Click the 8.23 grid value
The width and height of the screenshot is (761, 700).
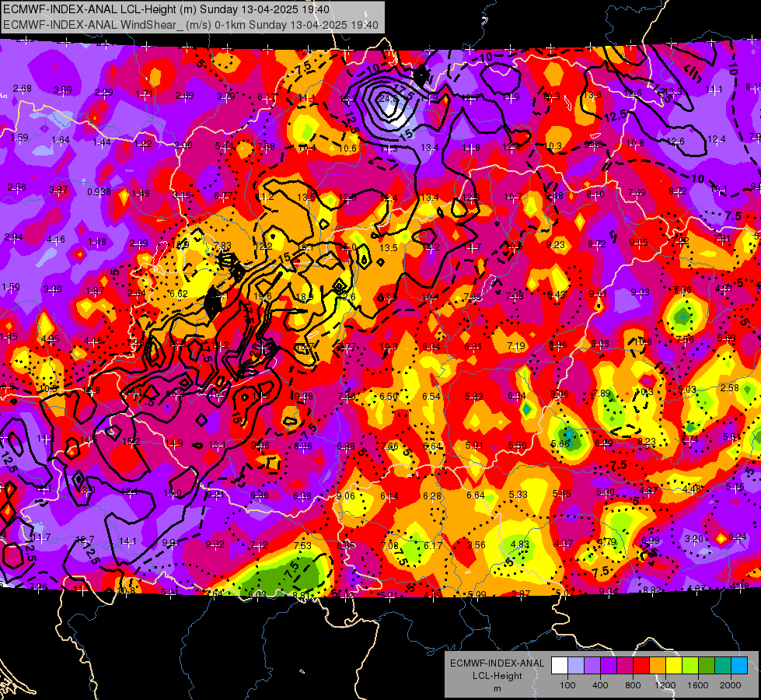(647, 441)
